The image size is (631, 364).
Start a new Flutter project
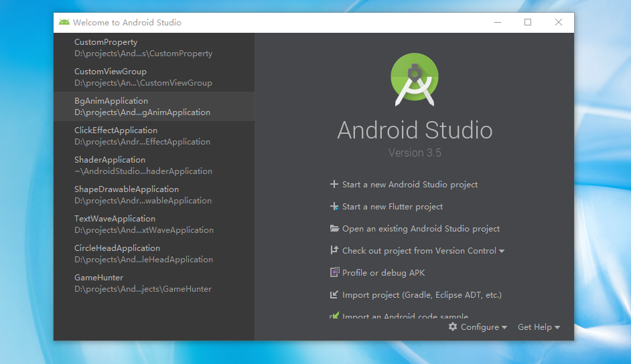point(387,207)
